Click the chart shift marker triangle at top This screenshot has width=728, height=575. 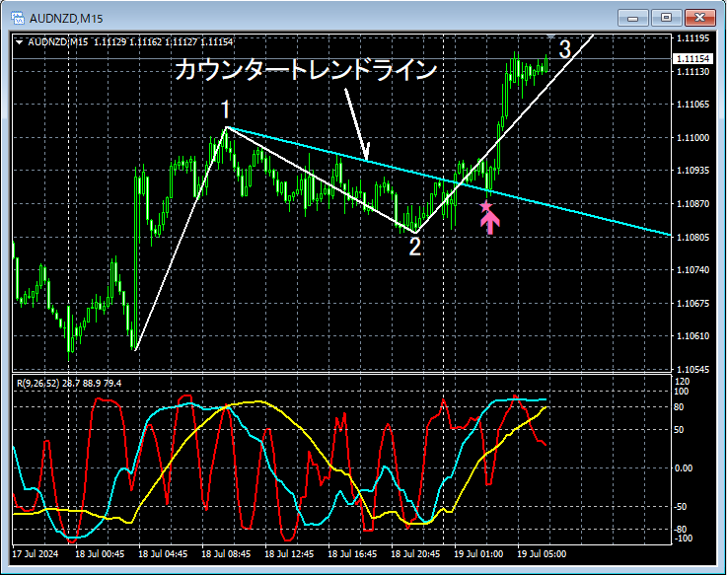550,36
